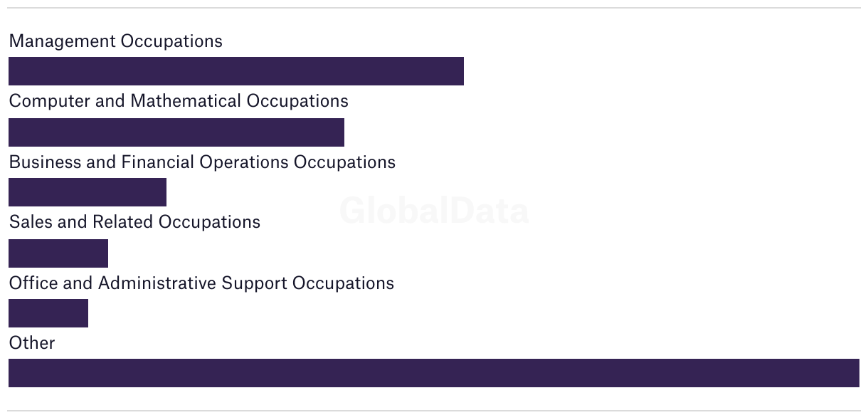The height and width of the screenshot is (420, 868).
Task: Click the Sales and Related Occupations label
Action: click(134, 222)
